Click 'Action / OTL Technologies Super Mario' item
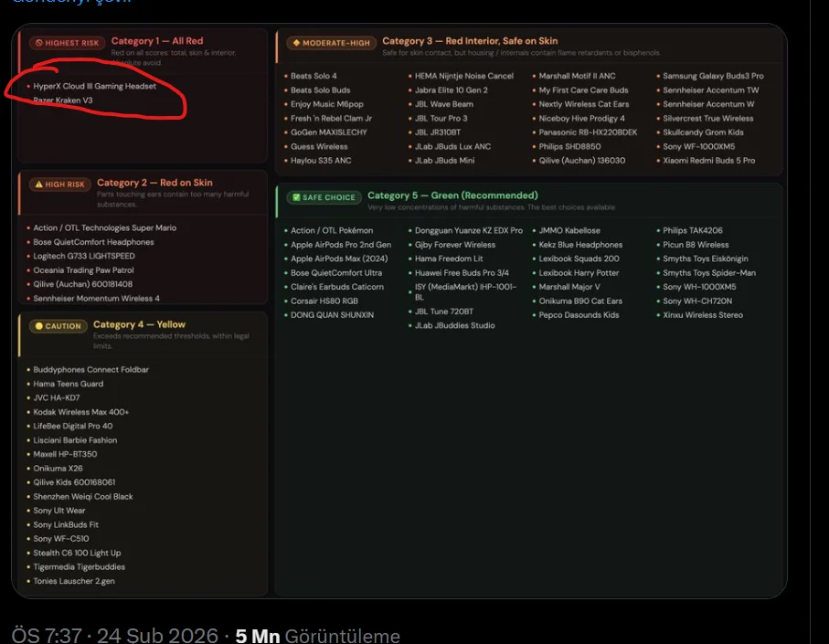 tap(105, 227)
